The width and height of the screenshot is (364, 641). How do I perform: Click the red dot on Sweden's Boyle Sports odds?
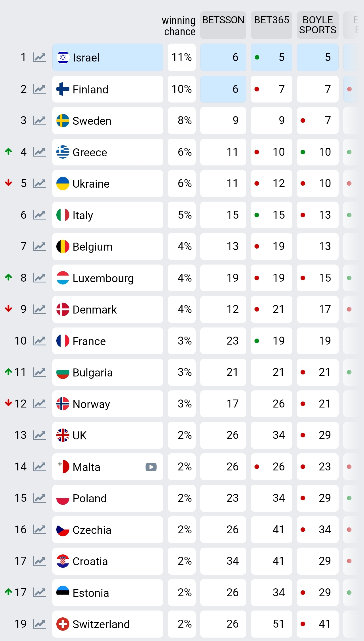click(x=303, y=120)
